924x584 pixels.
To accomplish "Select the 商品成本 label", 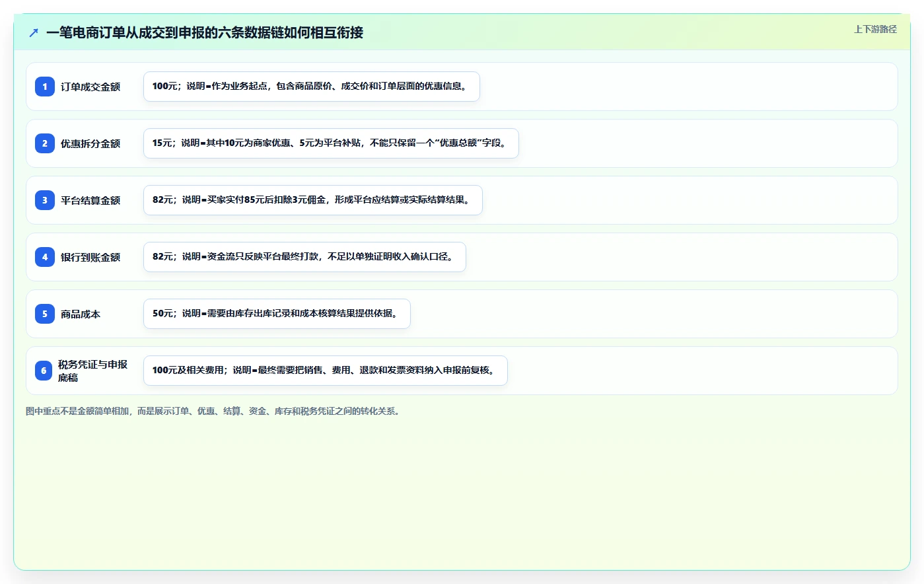I will (81, 314).
